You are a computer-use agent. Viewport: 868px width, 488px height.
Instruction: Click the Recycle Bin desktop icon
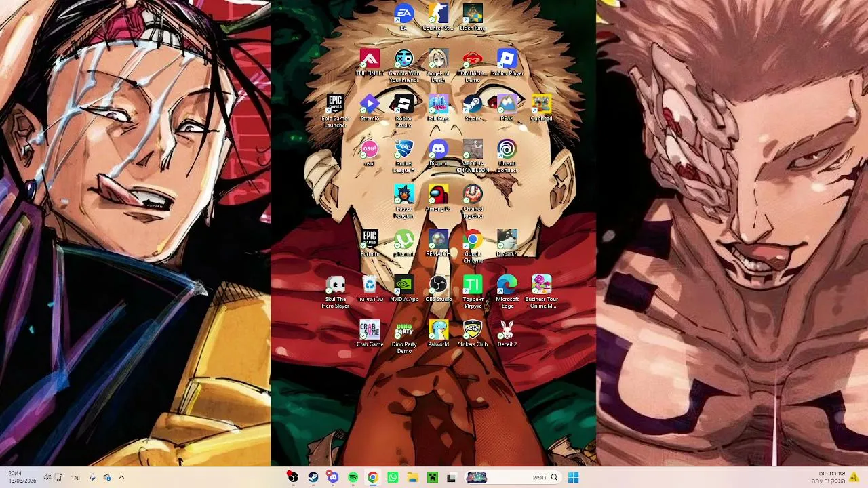coord(370,289)
